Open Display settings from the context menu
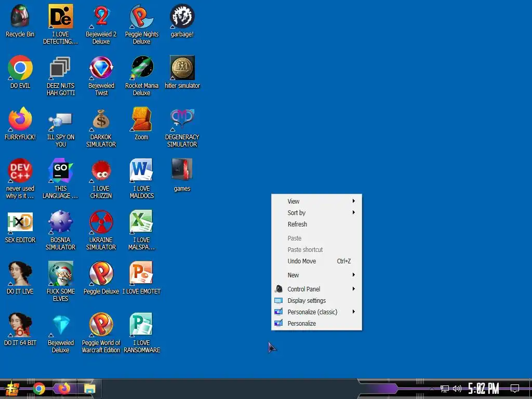This screenshot has height=399, width=532. pyautogui.click(x=316, y=300)
